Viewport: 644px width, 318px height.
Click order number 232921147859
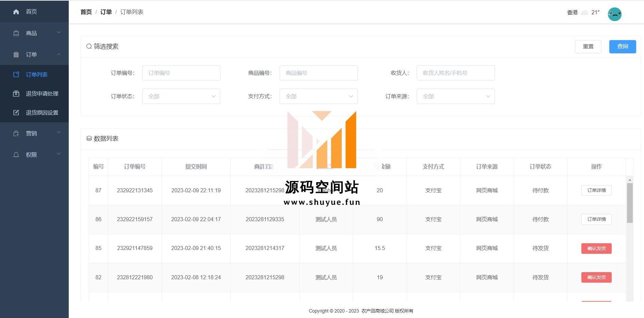(135, 248)
